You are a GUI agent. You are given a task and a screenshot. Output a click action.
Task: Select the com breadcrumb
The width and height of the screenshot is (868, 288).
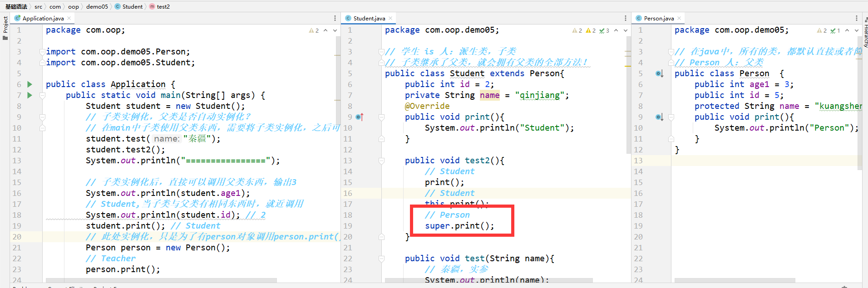(x=55, y=6)
